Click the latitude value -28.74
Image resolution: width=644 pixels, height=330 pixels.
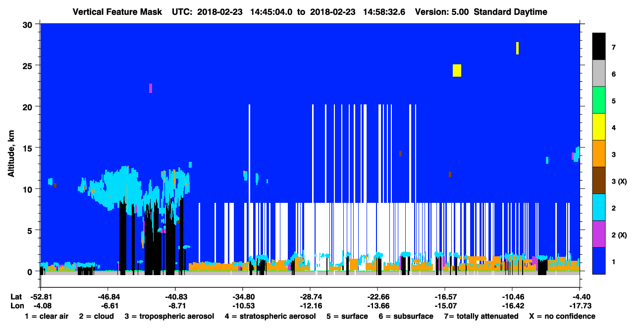pyautogui.click(x=310, y=296)
